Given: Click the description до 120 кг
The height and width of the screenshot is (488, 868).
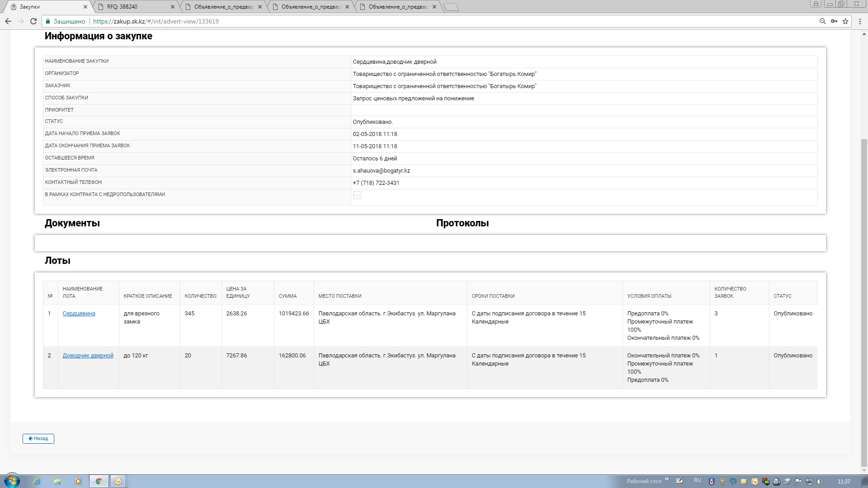Looking at the screenshot, I should (136, 356).
